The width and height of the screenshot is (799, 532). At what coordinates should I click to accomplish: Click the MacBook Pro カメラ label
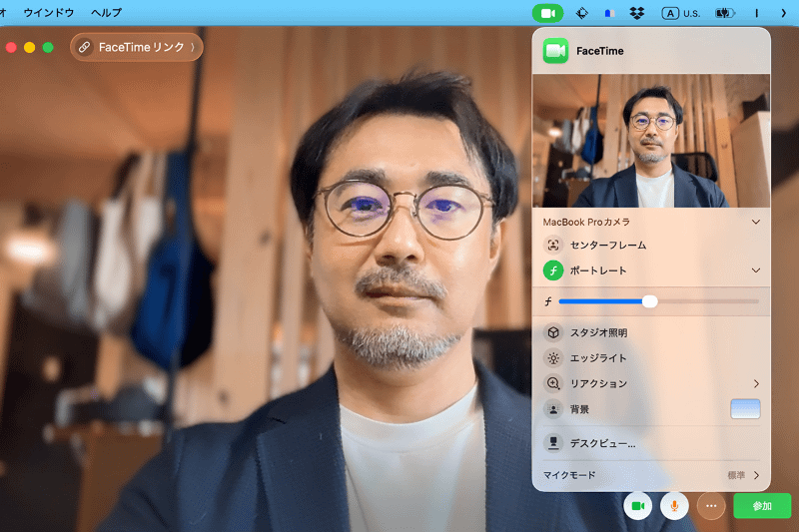[586, 222]
